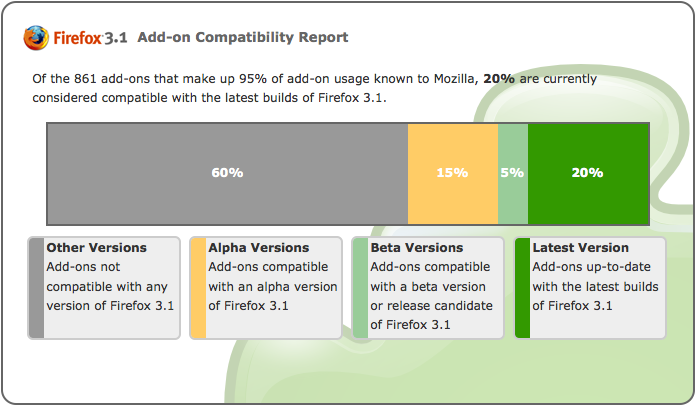Click the 5% label on the bar
The image size is (696, 406).
(x=512, y=173)
